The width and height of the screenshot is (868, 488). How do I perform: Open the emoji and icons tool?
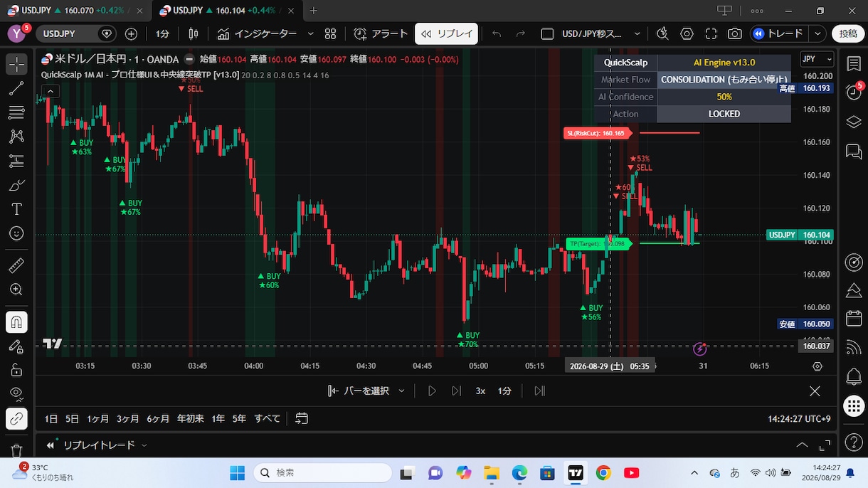(x=16, y=233)
